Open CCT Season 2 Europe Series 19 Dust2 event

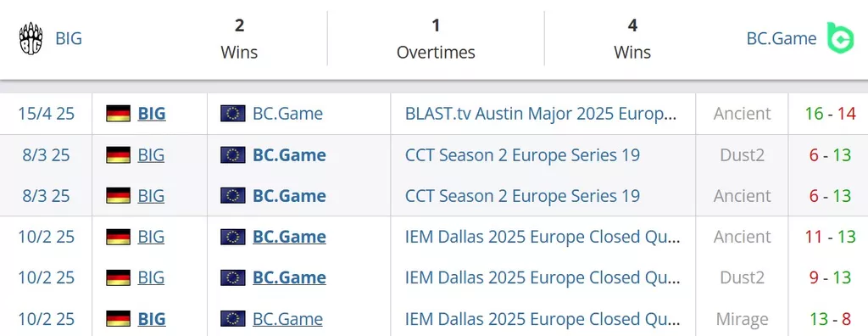click(x=522, y=154)
